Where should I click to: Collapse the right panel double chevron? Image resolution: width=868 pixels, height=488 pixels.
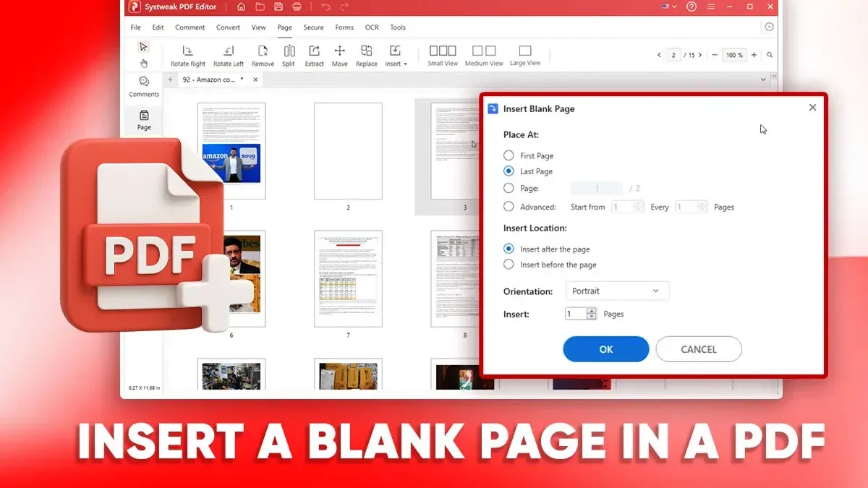tap(774, 76)
